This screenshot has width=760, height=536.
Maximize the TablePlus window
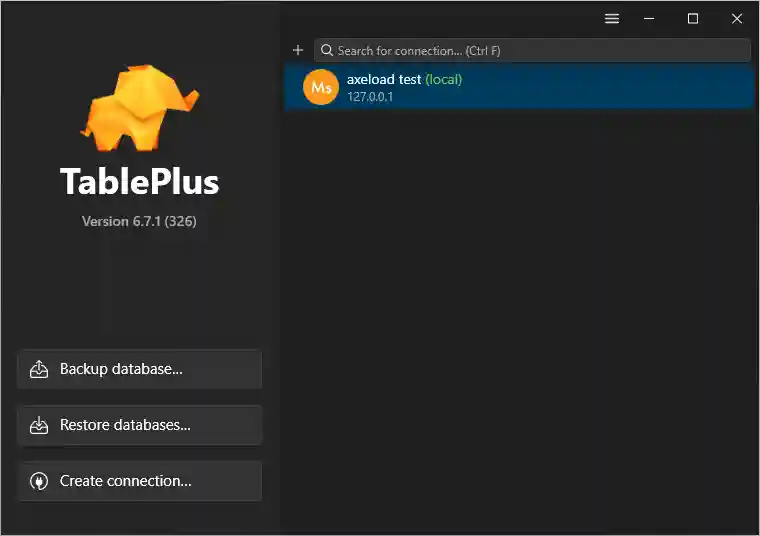[x=693, y=18]
